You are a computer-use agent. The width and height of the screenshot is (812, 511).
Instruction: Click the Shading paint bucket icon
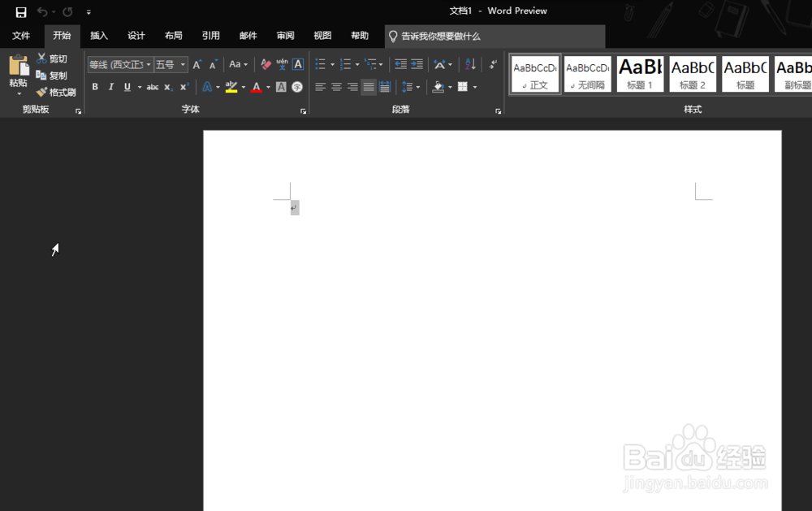[438, 87]
